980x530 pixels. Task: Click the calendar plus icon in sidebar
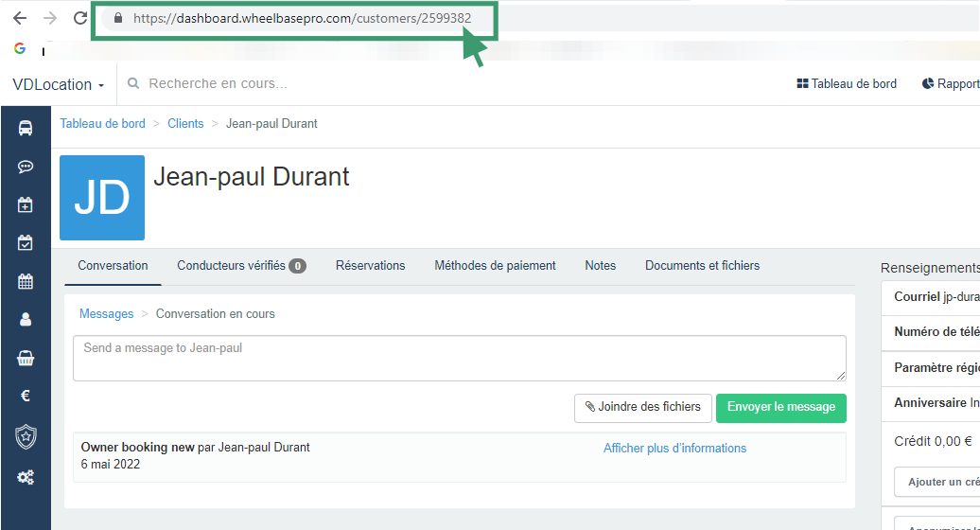26,204
